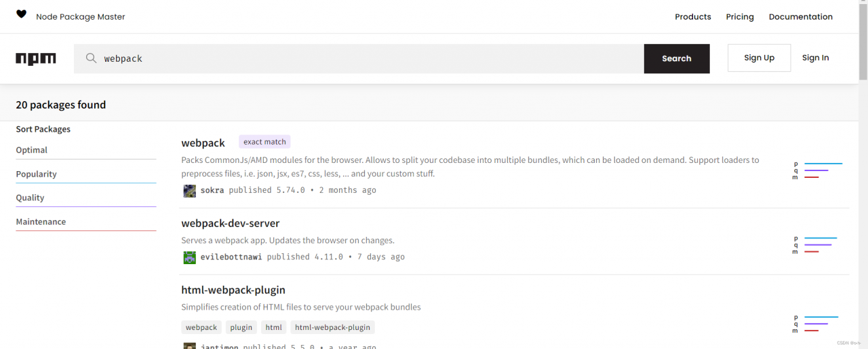Click sokra's avatar thumbnail
Image resolution: width=868 pixels, height=349 pixels.
[190, 191]
